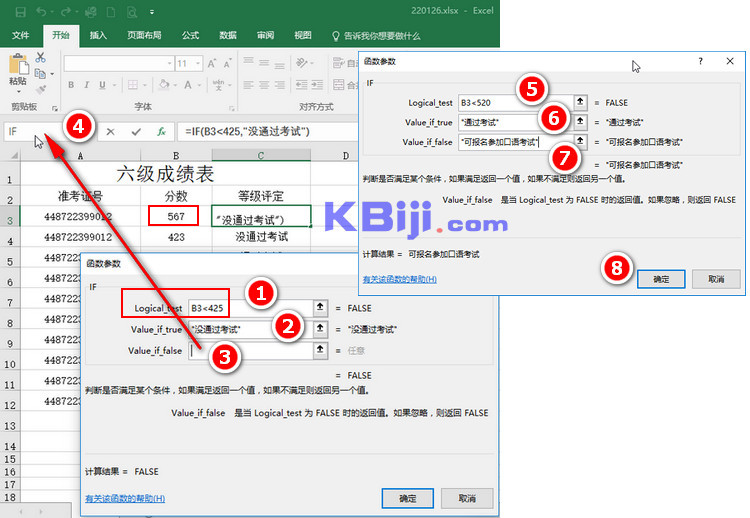750x518 pixels.
Task: Click 取消 in the B3<520 dialog
Action: click(x=716, y=279)
